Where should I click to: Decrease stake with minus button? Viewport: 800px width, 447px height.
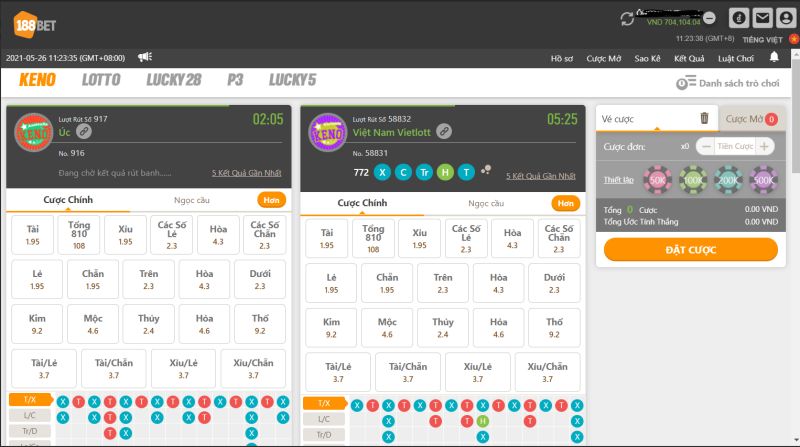[x=706, y=146]
